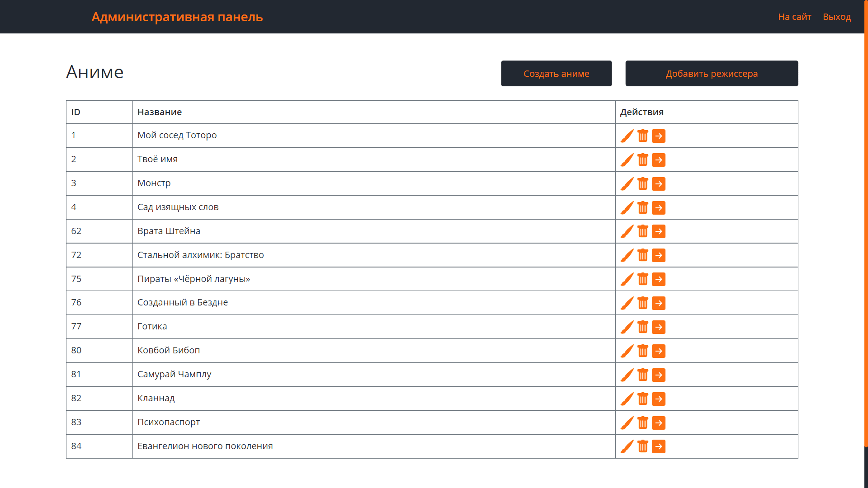Open 'Административная панель' header title
Viewport: 868px width, 488px height.
(x=177, y=17)
